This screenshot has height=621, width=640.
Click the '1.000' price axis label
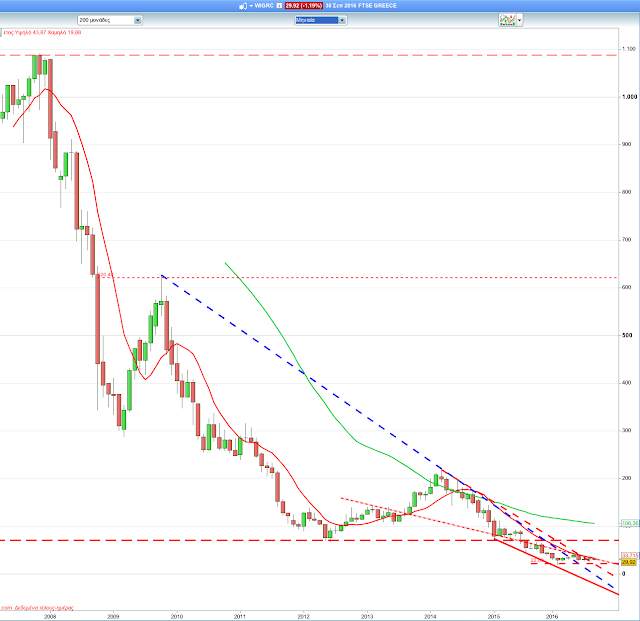click(x=629, y=97)
